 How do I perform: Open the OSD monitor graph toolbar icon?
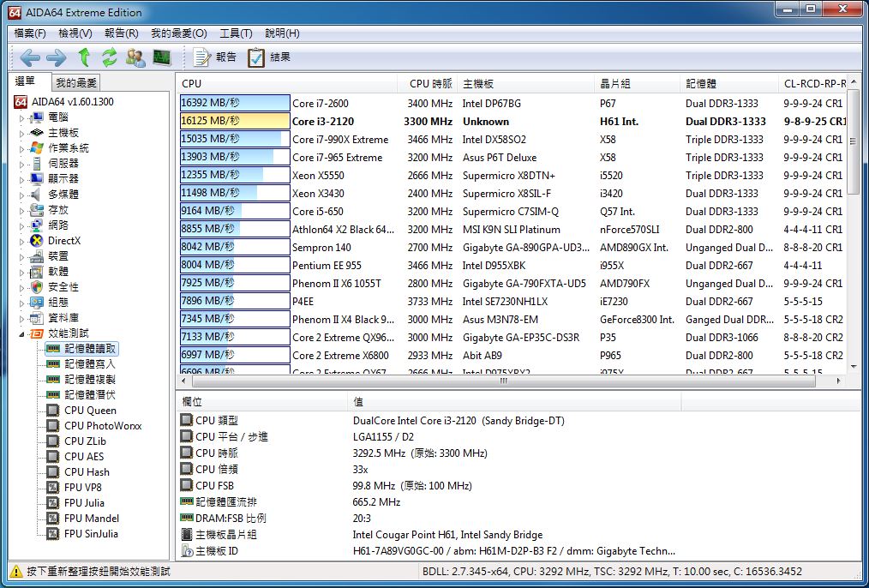click(162, 57)
